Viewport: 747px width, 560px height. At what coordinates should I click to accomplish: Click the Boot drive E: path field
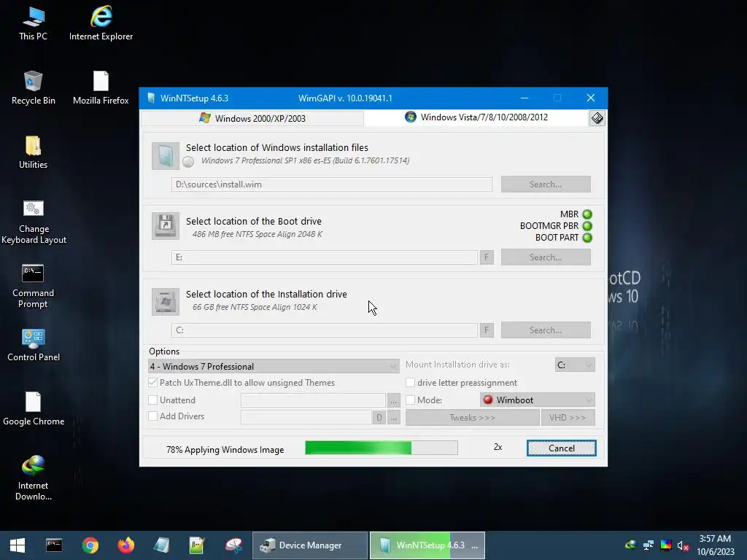pos(325,257)
